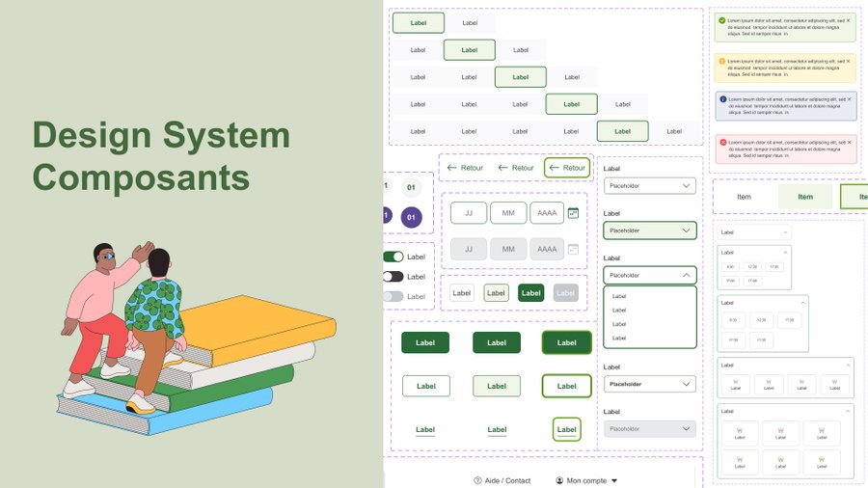Click the outlined Retour button
Viewport: 868px width, 488px height.
click(x=567, y=168)
